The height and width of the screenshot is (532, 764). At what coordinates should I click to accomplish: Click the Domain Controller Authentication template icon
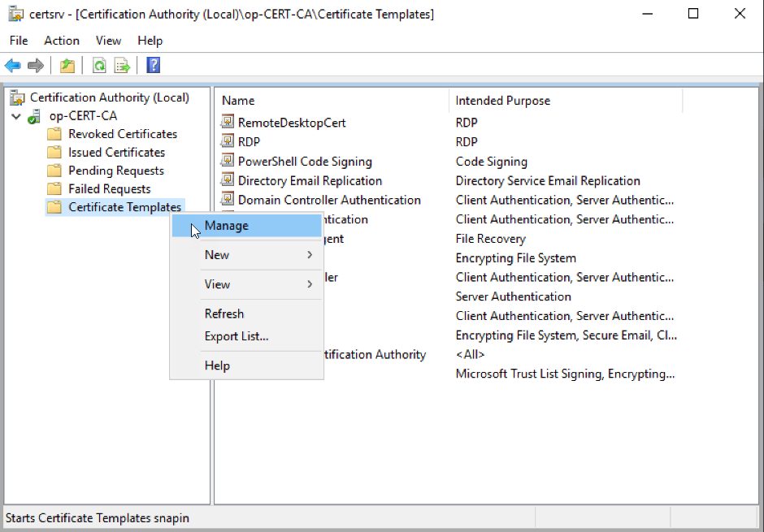[227, 199]
